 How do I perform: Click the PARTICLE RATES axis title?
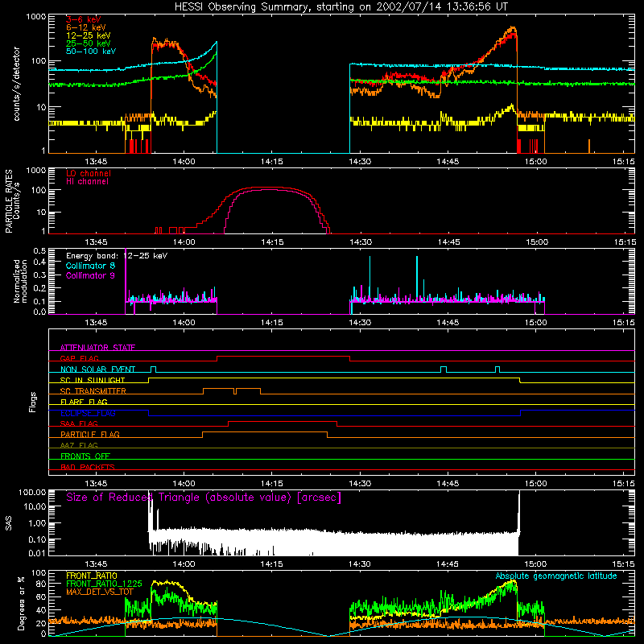click(x=9, y=201)
